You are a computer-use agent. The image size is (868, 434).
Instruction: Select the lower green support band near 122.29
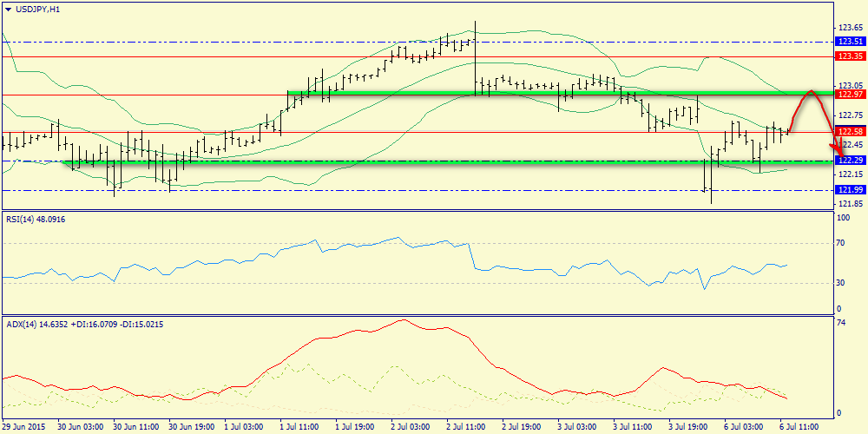[x=450, y=161]
